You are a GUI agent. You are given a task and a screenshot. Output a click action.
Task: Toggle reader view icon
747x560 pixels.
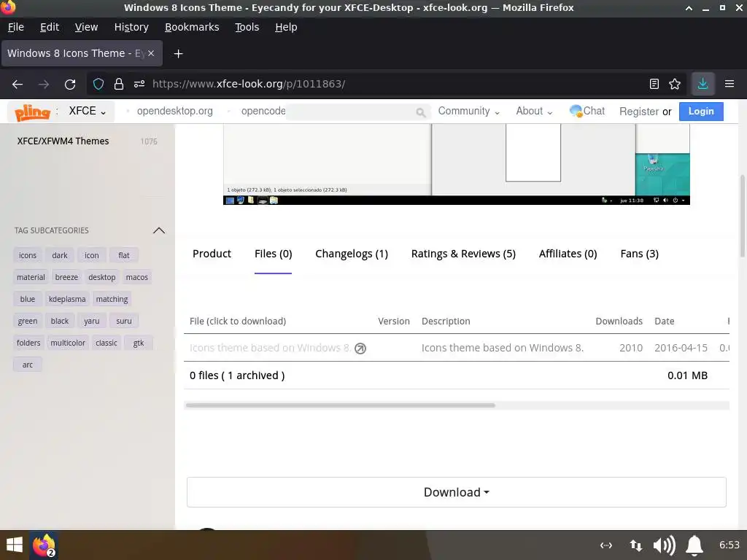(654, 85)
